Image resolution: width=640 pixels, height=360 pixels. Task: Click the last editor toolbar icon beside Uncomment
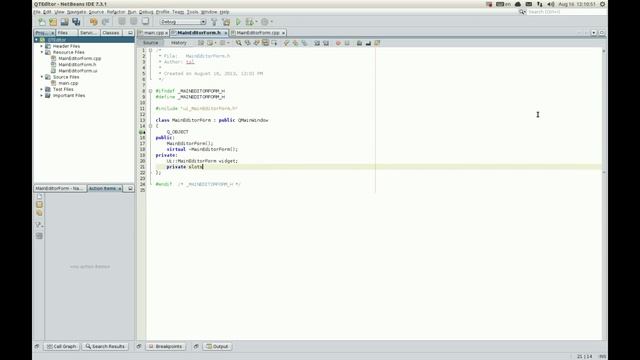[377, 43]
